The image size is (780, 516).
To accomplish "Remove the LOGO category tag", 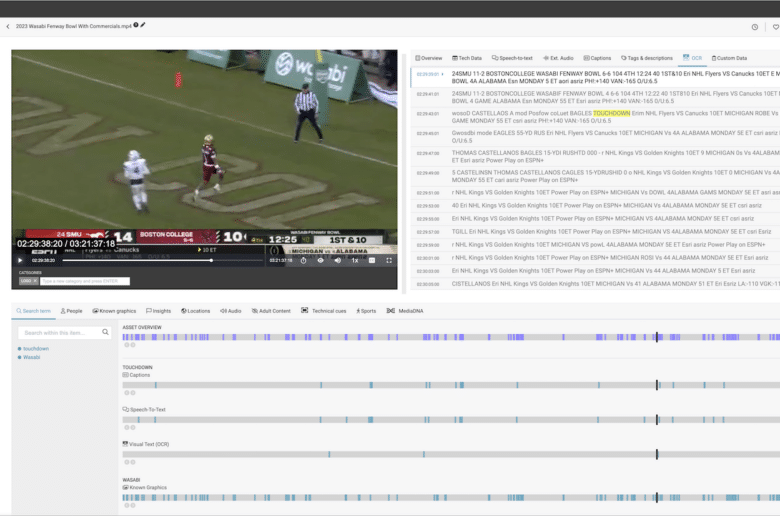I will tap(35, 281).
